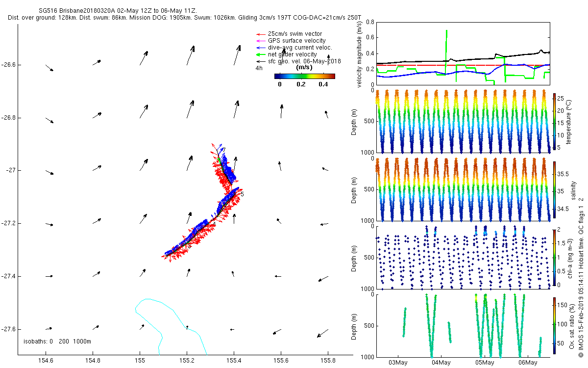588x368 pixels.
Task: Click the 'salinity' colorbar label
Action: (x=574, y=190)
